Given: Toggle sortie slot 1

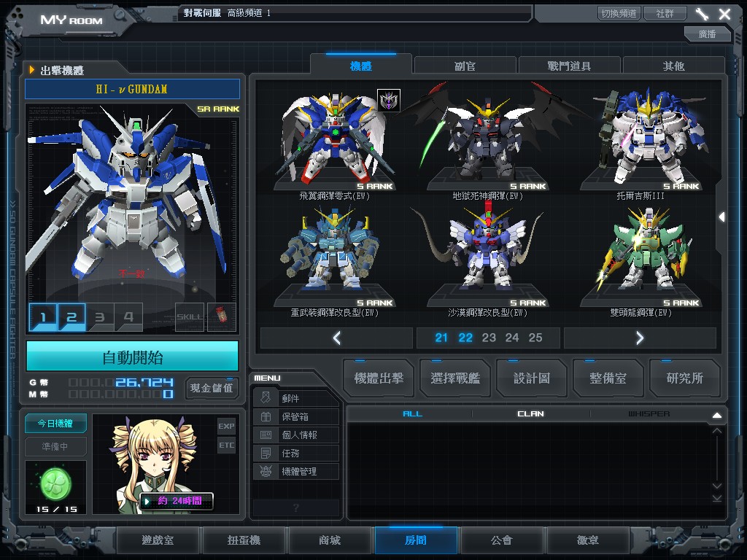Looking at the screenshot, I should (x=43, y=317).
